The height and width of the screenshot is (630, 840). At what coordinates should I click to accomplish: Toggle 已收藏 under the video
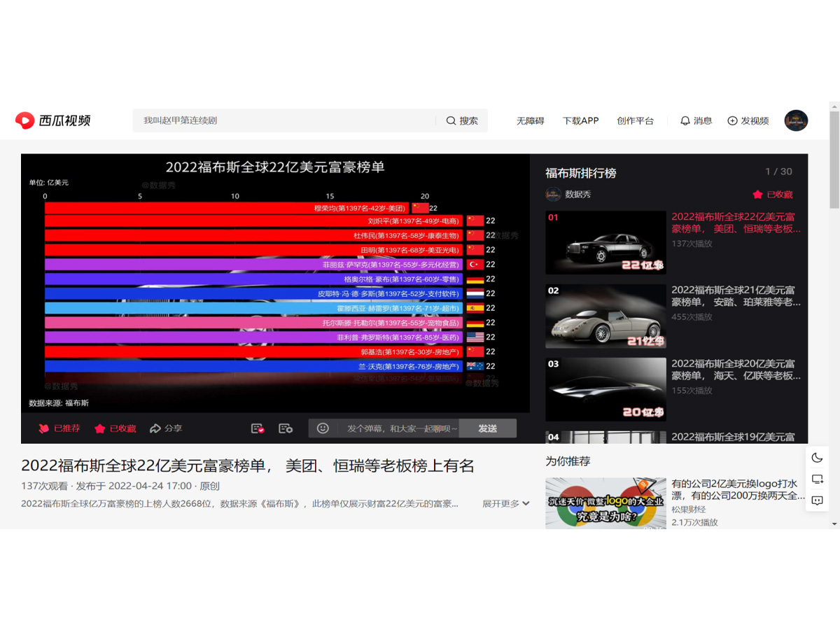[115, 428]
